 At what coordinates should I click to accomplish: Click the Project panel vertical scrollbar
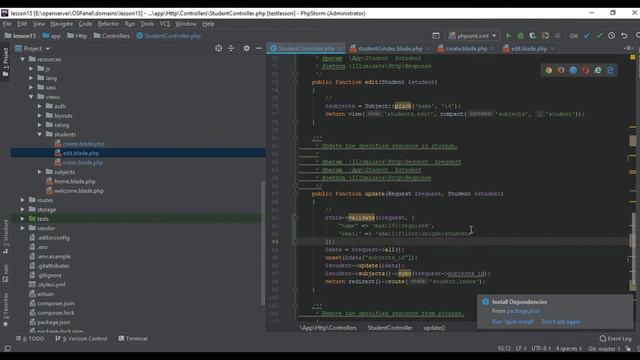tap(262, 243)
